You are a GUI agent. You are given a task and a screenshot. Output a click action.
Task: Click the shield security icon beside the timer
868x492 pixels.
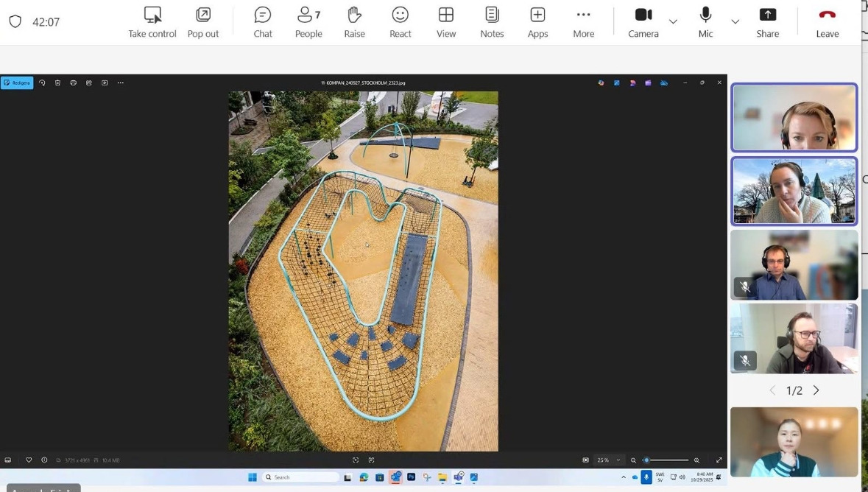coord(15,21)
